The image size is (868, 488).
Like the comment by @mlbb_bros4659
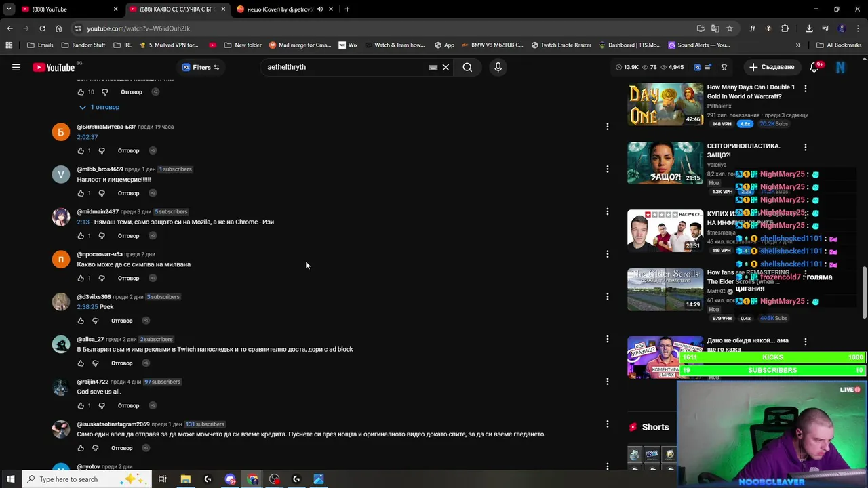81,193
